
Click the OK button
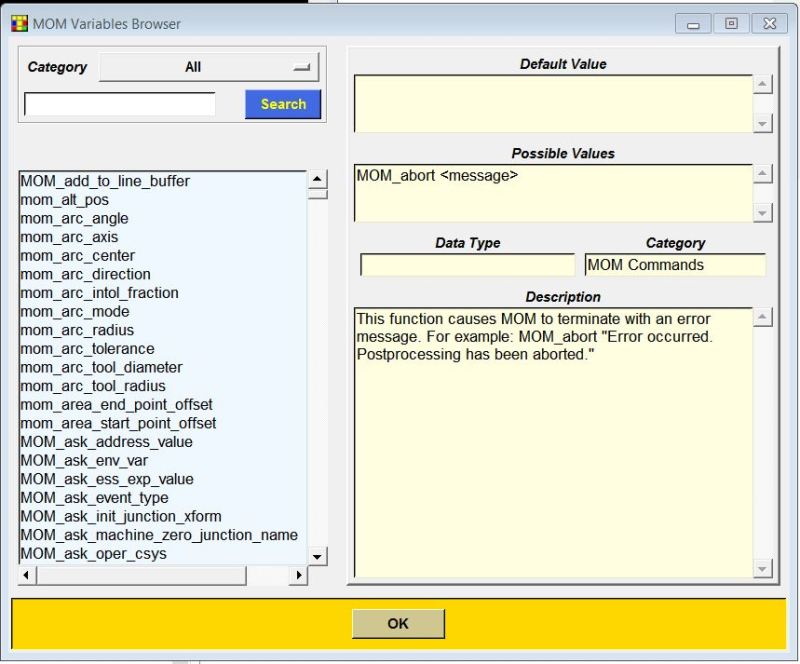click(398, 623)
